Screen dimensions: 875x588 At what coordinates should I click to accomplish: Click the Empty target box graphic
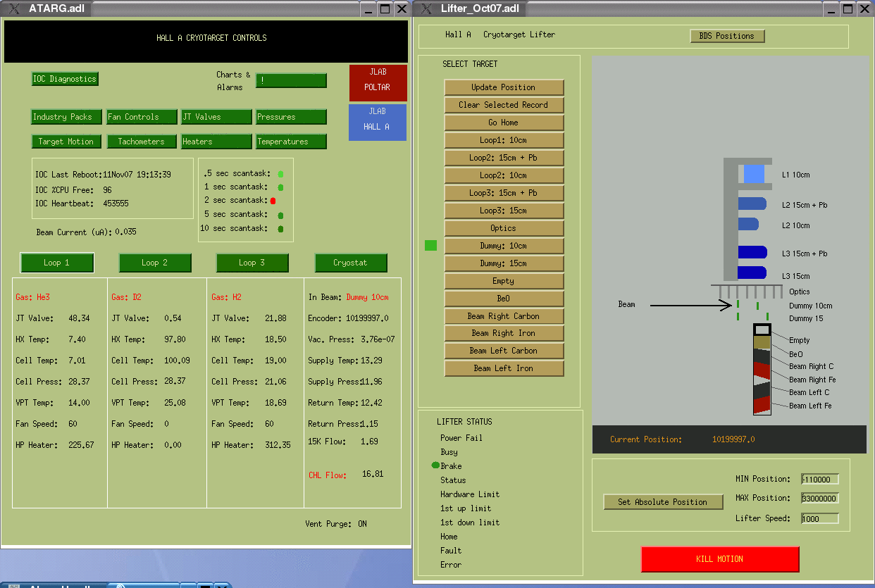click(762, 329)
